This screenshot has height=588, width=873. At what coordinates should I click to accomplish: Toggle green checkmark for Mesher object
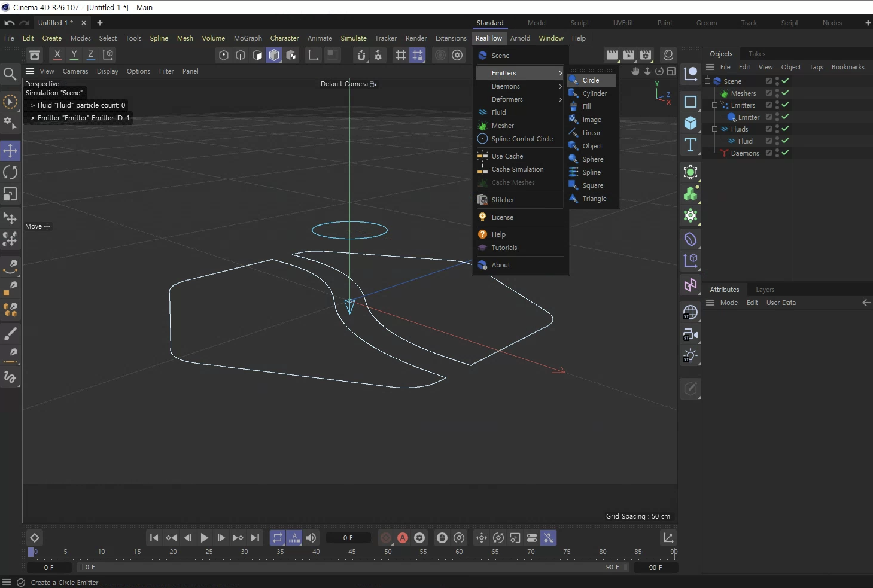point(785,93)
